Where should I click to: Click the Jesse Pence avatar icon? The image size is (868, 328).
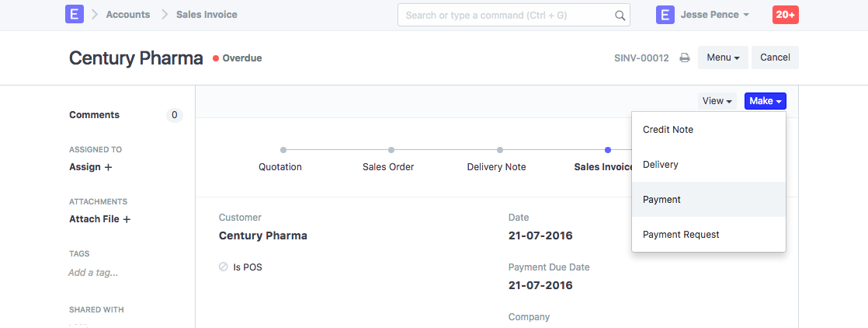665,15
